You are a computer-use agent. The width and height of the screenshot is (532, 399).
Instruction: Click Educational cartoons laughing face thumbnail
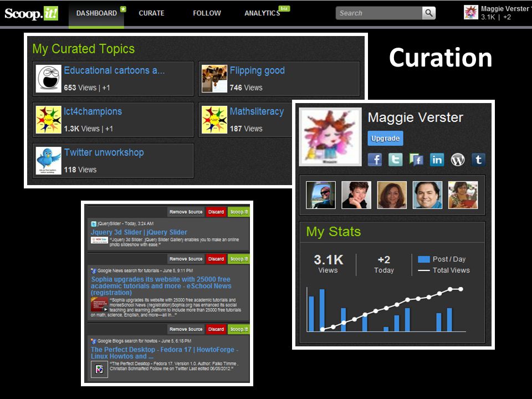pyautogui.click(x=49, y=79)
